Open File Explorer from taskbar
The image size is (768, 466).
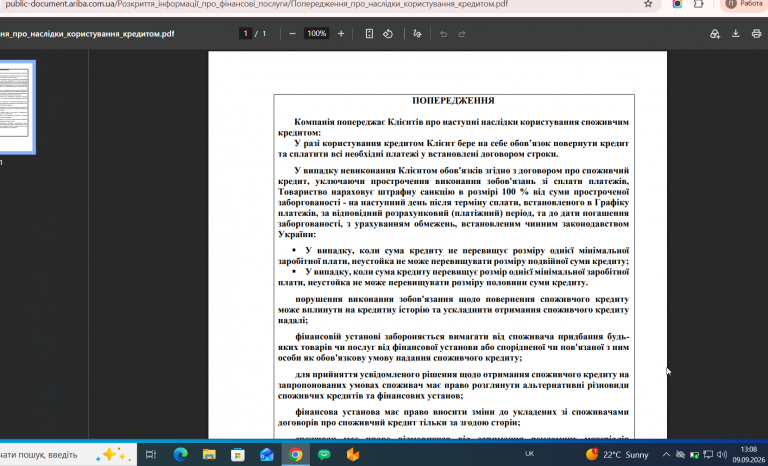(x=209, y=454)
